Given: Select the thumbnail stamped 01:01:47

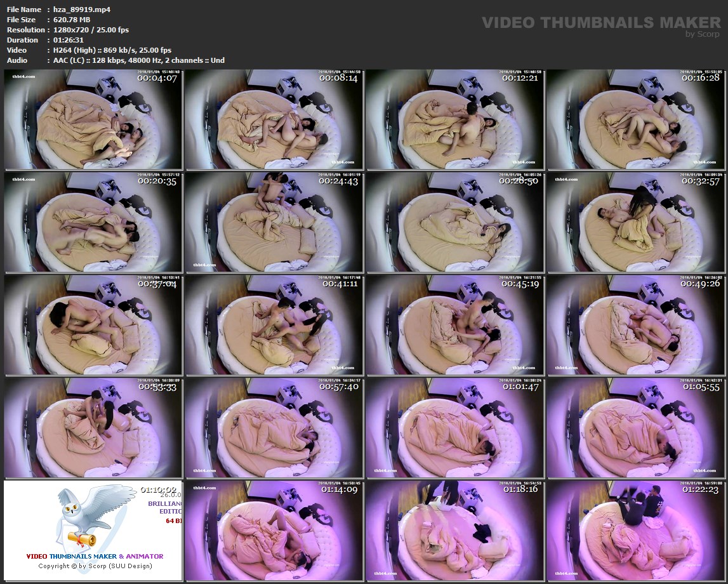Looking at the screenshot, I should coord(455,428).
